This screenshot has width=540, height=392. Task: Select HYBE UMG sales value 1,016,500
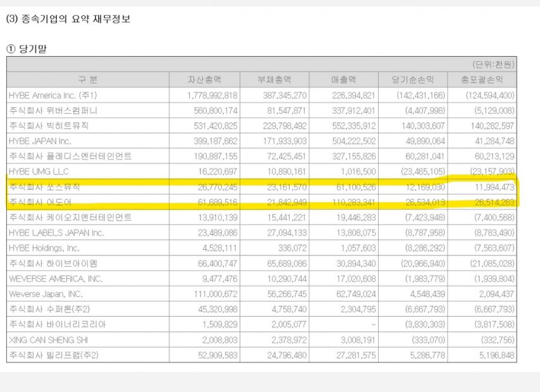358,171
